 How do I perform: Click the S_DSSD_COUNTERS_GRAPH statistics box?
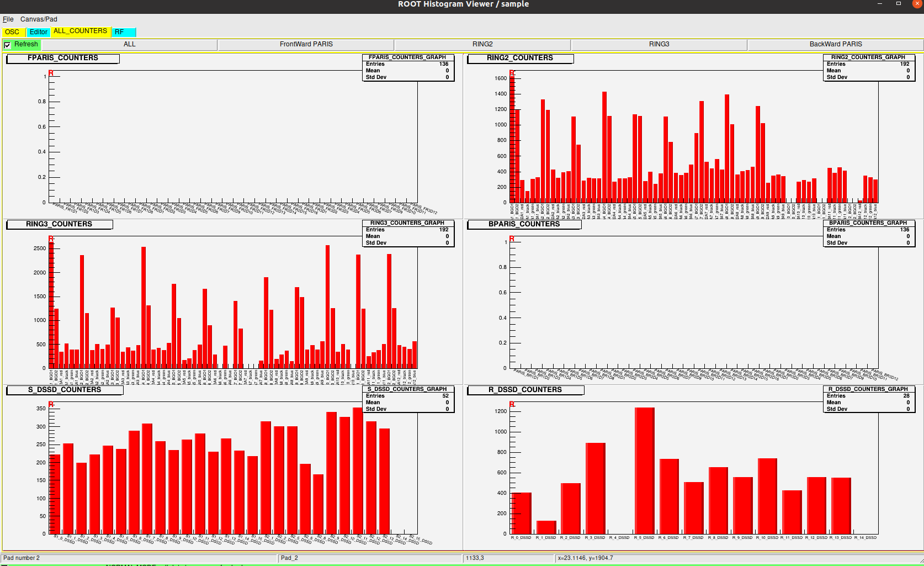coord(407,399)
